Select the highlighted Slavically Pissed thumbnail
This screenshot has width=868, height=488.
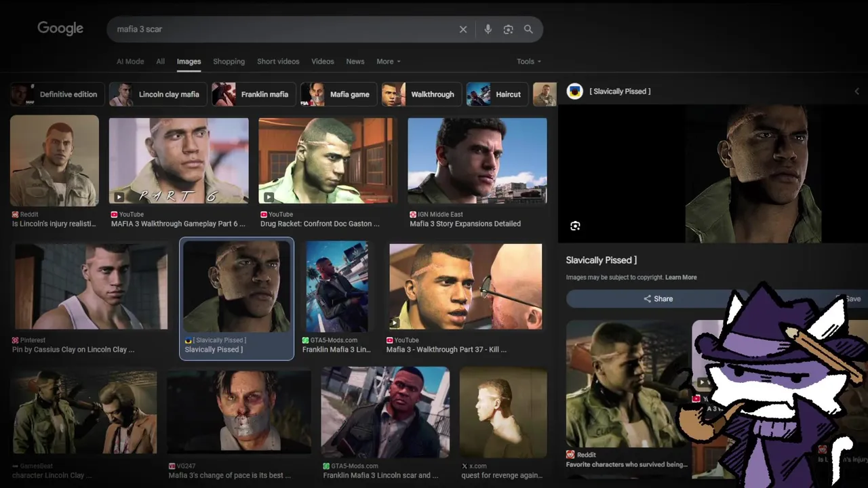[x=237, y=286]
